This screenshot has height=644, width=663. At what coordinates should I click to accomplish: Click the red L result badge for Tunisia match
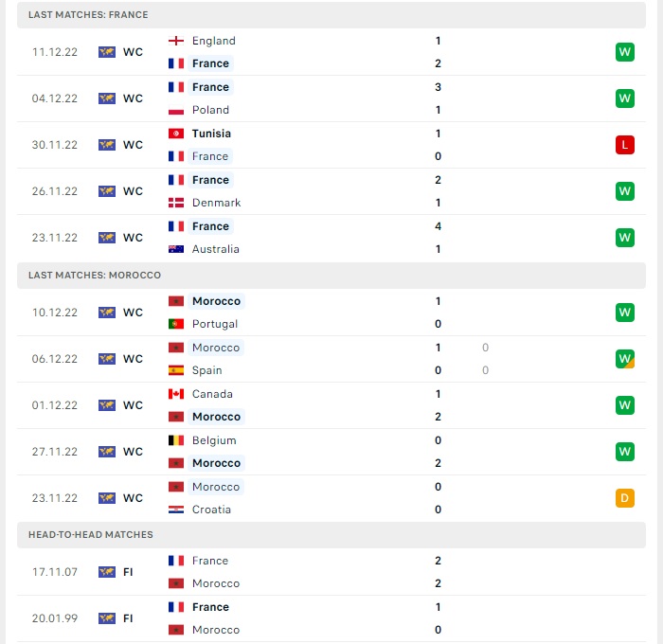coord(625,145)
